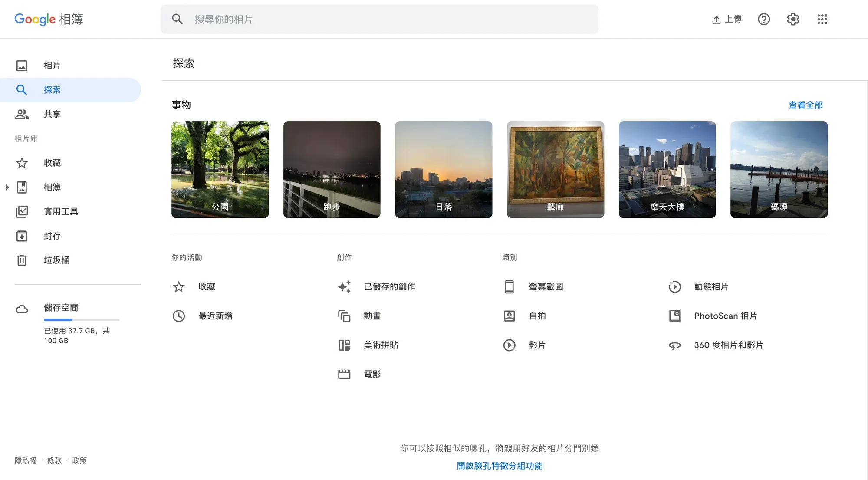868x480 pixels.
Task: Open the 螢幕截圖 category text
Action: (546, 287)
